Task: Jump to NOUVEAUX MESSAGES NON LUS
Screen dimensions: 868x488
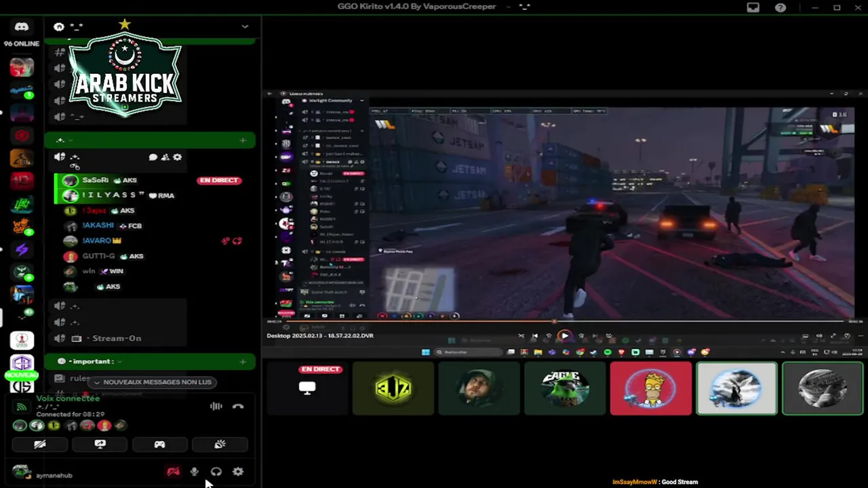Action: 153,382
